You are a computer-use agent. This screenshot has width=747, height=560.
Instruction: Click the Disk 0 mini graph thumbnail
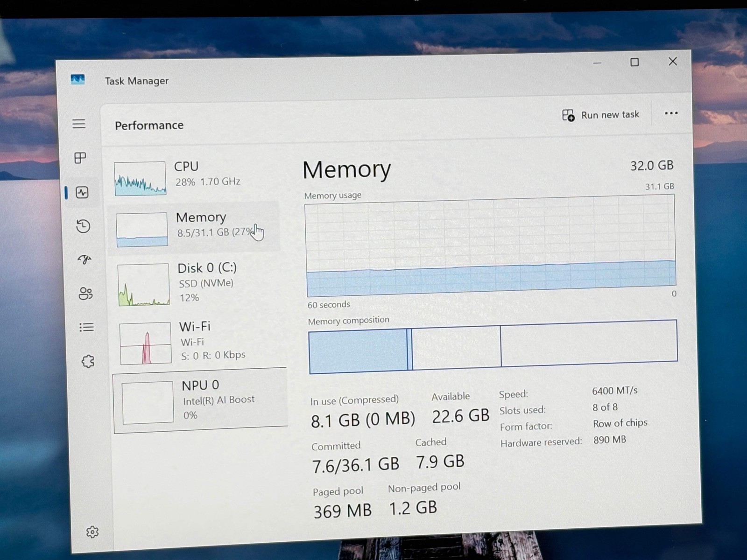click(144, 285)
